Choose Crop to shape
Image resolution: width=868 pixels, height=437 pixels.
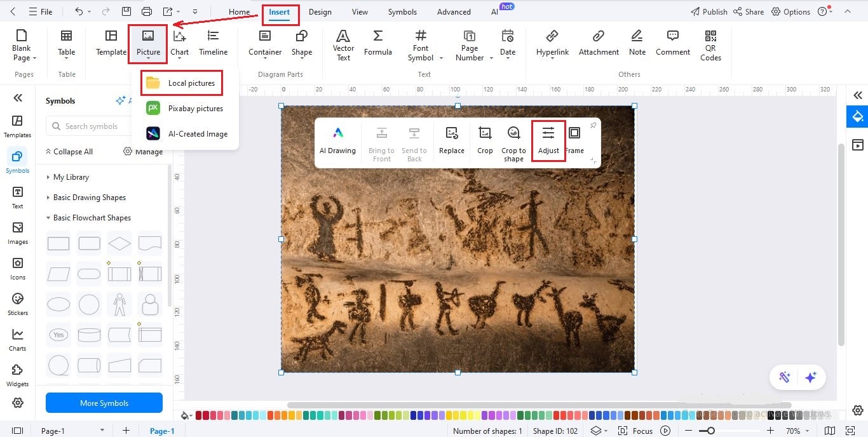click(x=513, y=144)
